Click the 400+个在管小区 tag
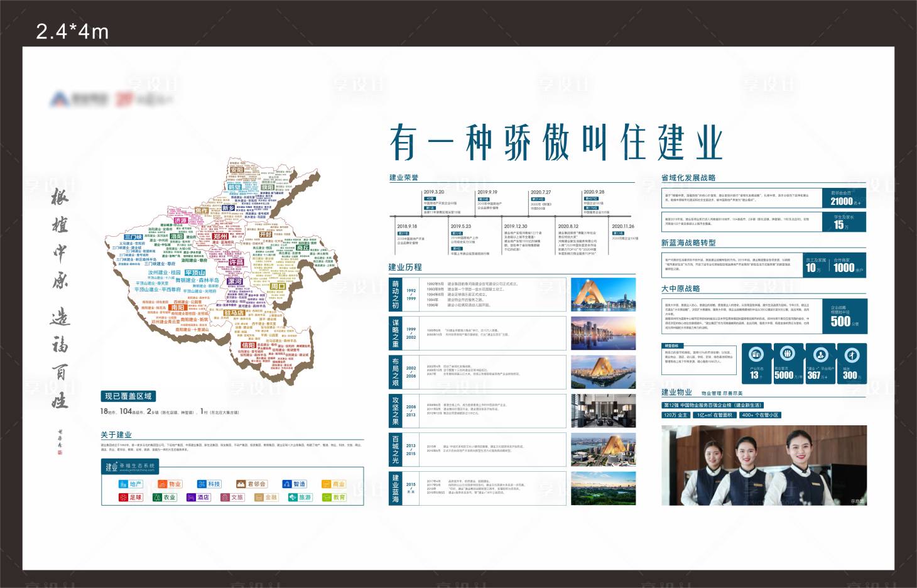The height and width of the screenshot is (588, 917). pyautogui.click(x=759, y=415)
